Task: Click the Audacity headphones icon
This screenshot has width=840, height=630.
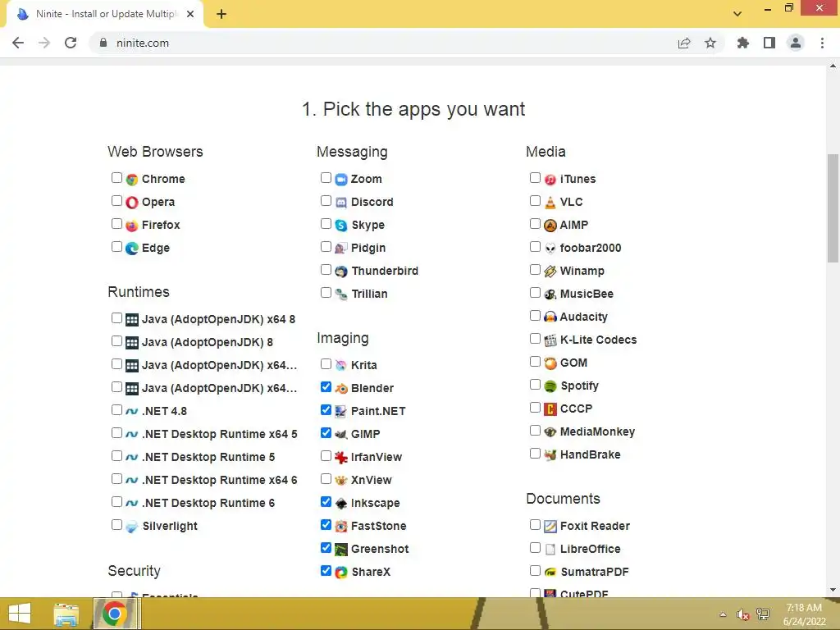Action: 550,317
